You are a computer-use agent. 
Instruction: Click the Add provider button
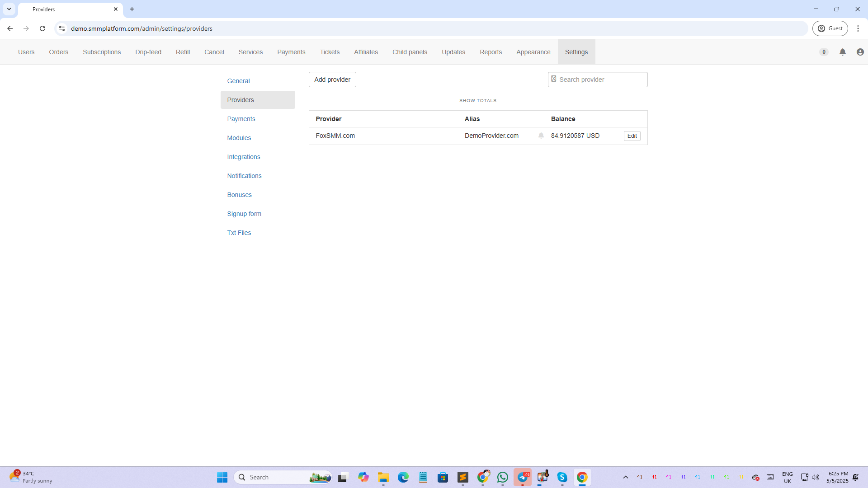(332, 80)
